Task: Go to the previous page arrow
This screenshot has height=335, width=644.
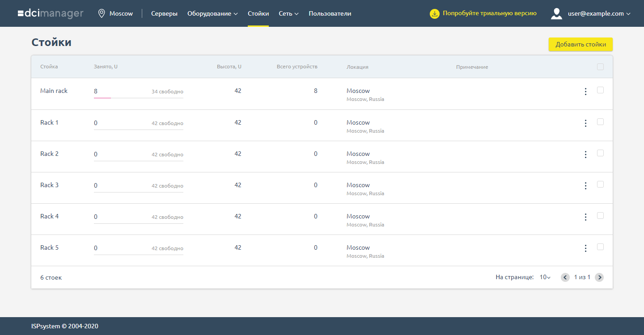Action: (565, 277)
